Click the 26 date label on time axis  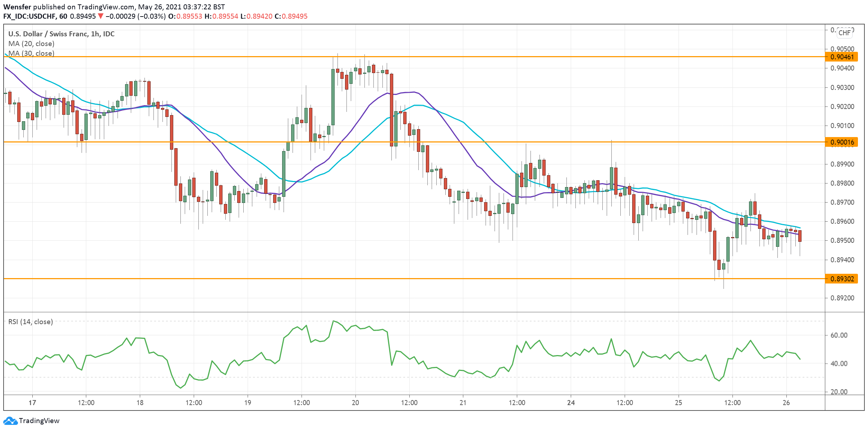[786, 403]
